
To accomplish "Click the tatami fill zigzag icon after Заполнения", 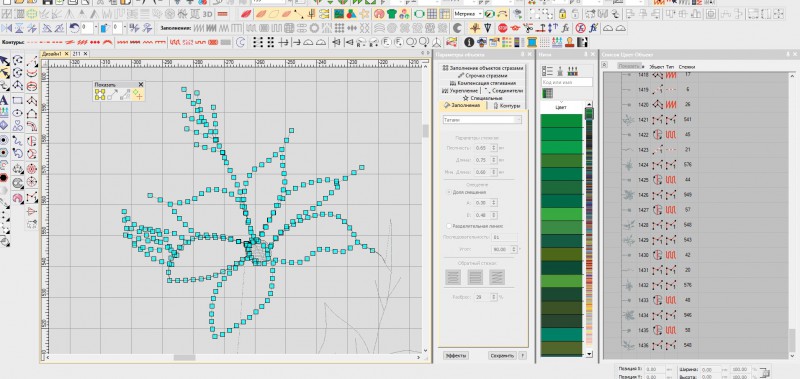I will 198,28.
